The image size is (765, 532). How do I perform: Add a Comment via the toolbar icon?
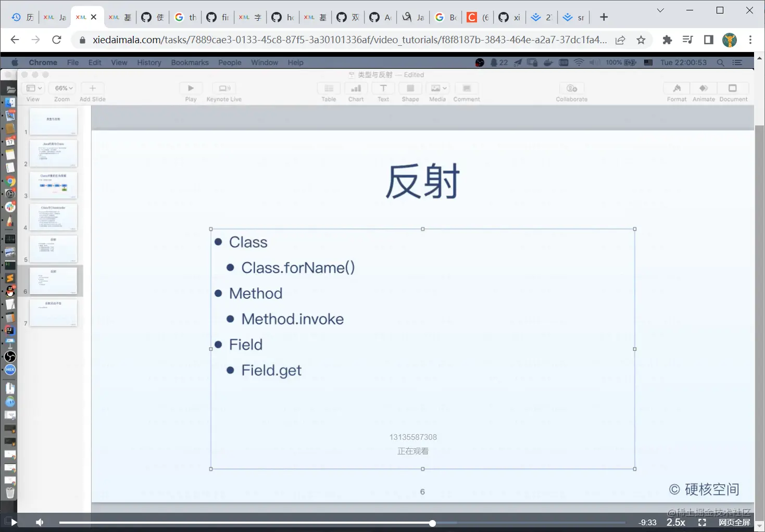click(x=467, y=88)
